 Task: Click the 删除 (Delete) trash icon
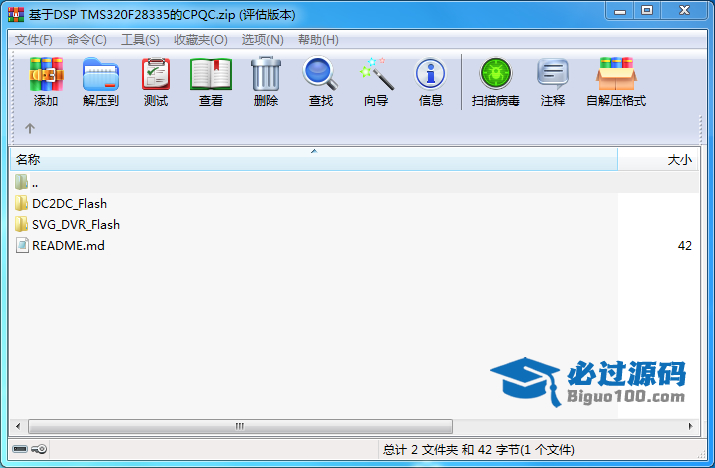click(x=266, y=74)
